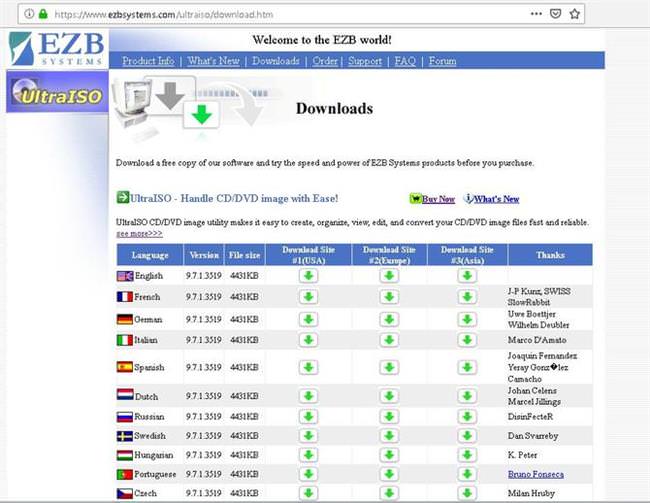
Task: Open the Forum navigation link
Action: pyautogui.click(x=442, y=61)
